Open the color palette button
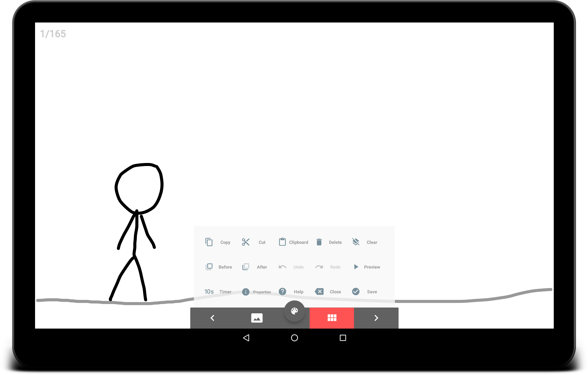588x375 pixels. [294, 311]
